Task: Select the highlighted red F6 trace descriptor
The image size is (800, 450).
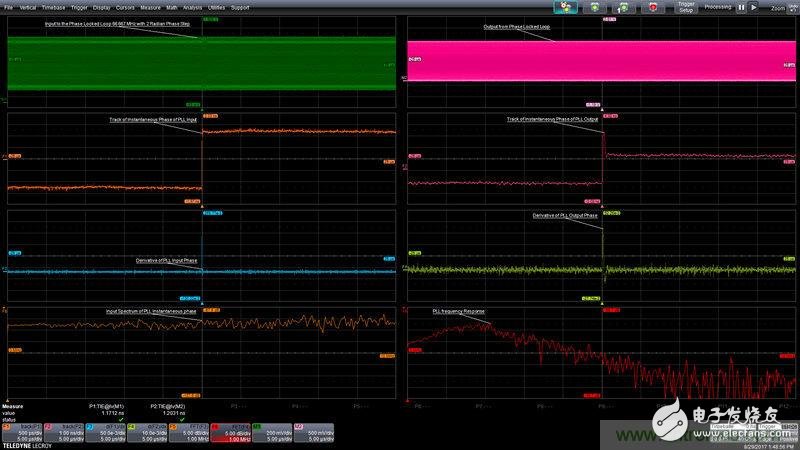Action: click(232, 430)
